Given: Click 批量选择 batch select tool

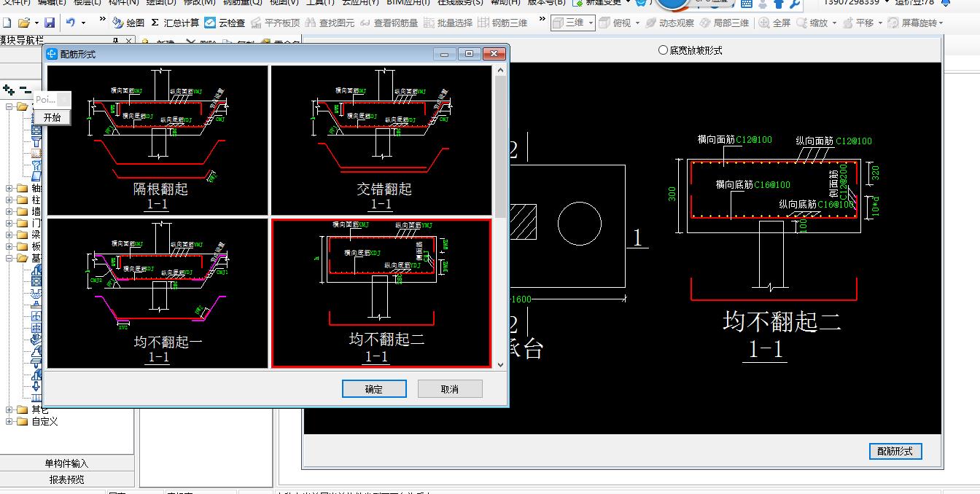Looking at the screenshot, I should (448, 23).
